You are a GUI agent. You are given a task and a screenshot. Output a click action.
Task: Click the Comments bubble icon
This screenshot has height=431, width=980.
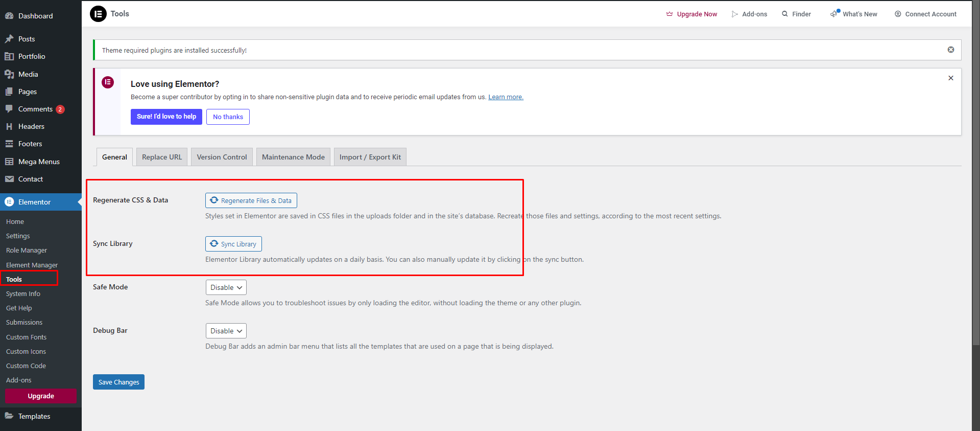click(x=9, y=109)
